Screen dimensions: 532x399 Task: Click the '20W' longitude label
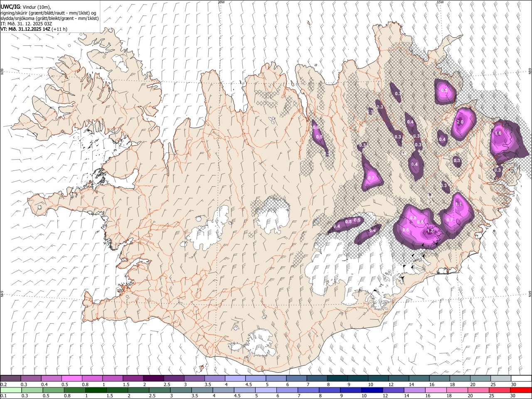[x=221, y=2]
